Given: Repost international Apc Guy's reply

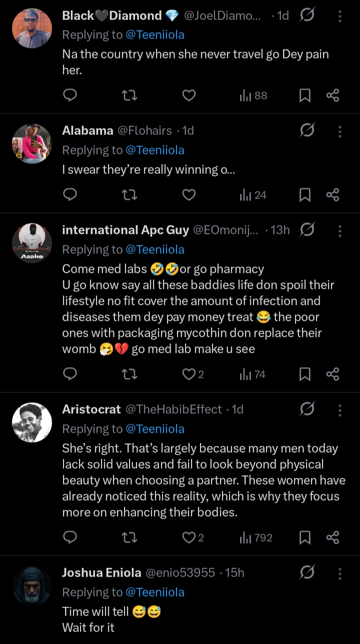Looking at the screenshot, I should 129,374.
